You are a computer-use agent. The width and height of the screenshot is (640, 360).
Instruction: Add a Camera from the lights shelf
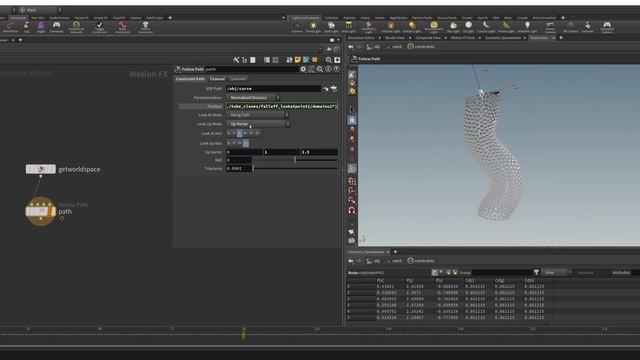(x=297, y=27)
